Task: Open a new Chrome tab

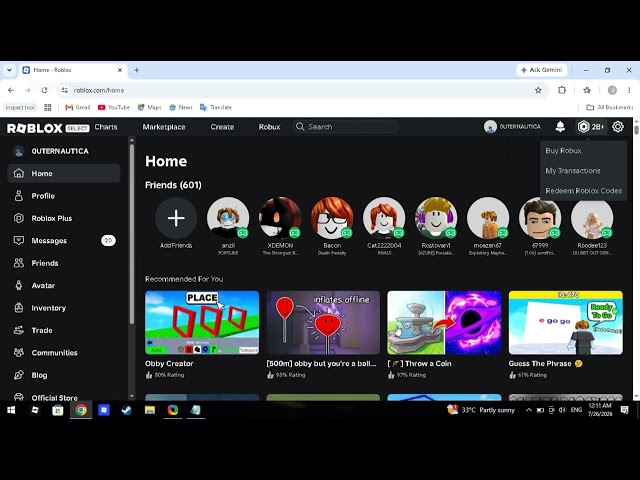Action: pos(137,70)
